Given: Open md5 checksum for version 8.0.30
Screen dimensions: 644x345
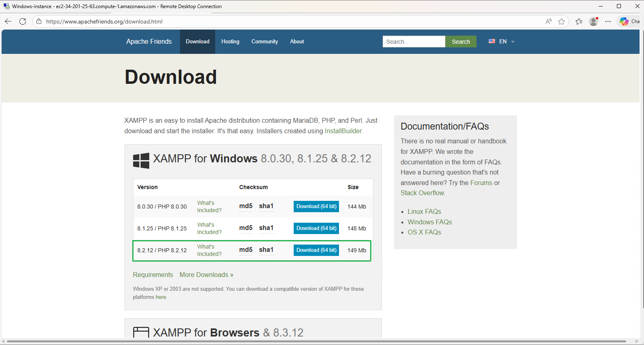Looking at the screenshot, I should (246, 206).
